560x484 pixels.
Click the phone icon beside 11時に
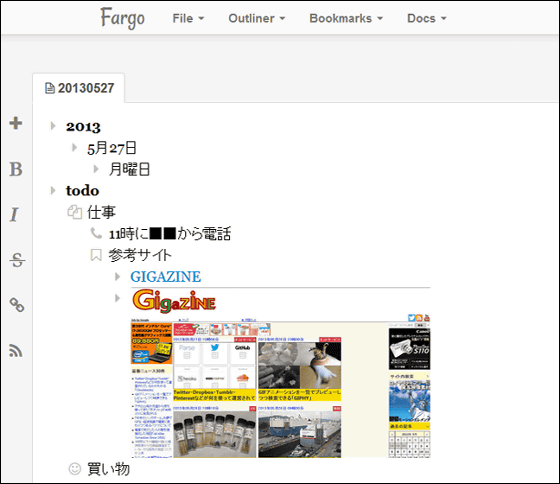96,233
